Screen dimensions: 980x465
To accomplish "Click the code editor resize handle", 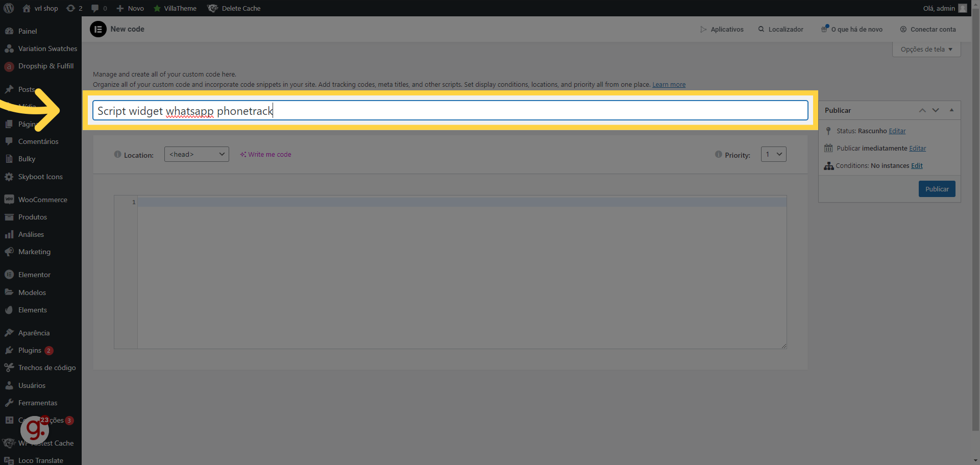I will pos(783,346).
